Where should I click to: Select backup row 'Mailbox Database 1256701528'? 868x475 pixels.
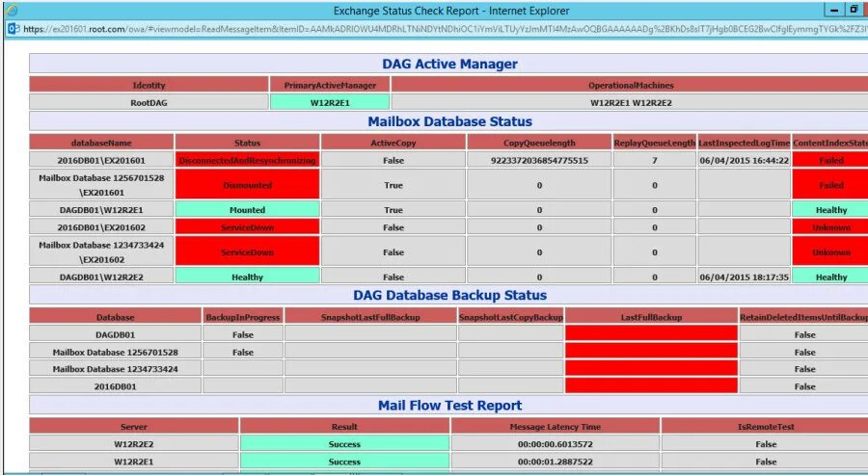click(115, 352)
